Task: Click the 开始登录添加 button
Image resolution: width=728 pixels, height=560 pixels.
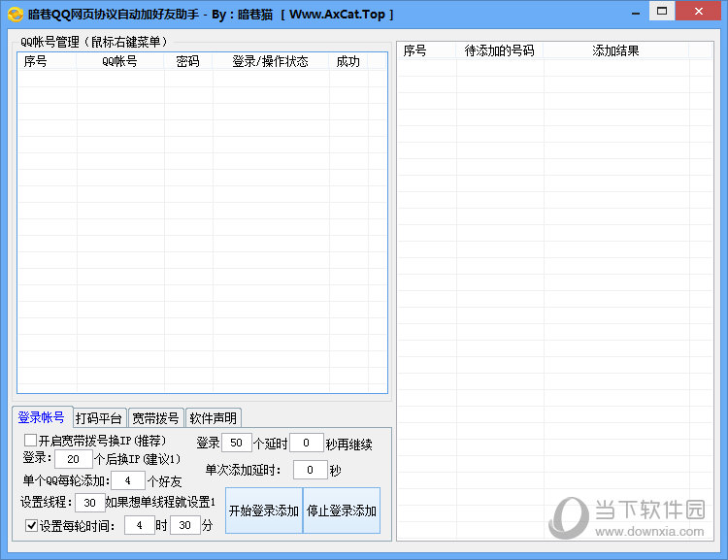Action: [x=263, y=511]
